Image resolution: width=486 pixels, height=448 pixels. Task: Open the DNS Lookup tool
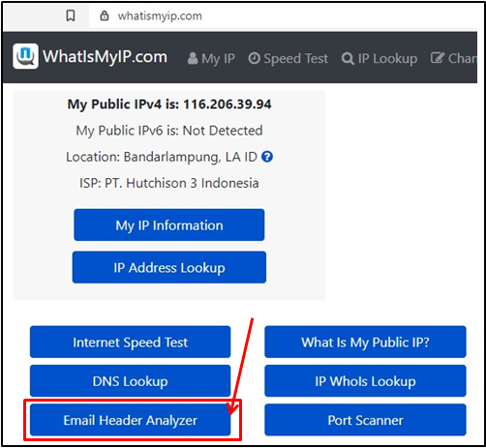tap(131, 381)
